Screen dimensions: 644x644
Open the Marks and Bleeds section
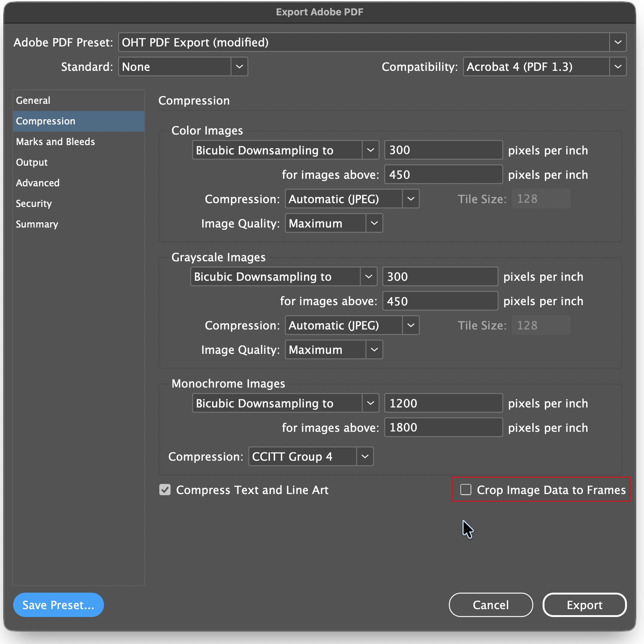[x=55, y=142]
